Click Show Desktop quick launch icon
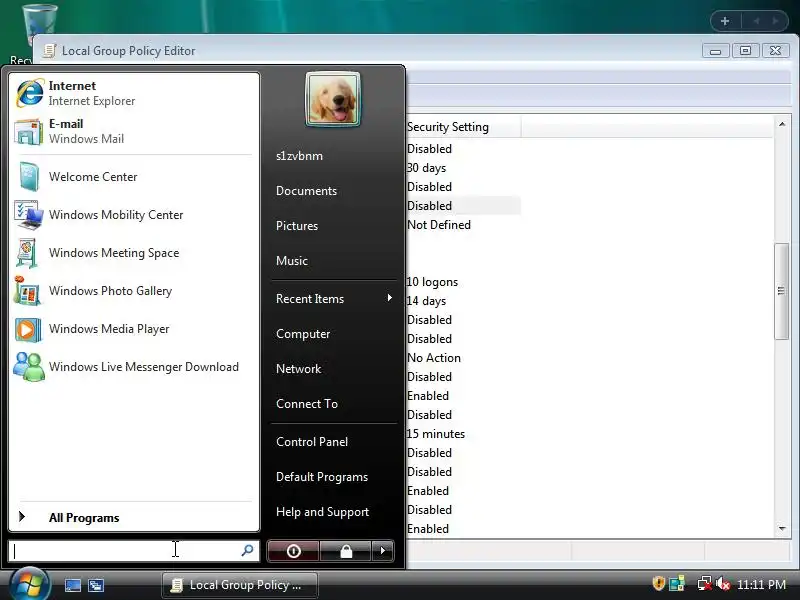Screen dimensions: 800x600 point(72,585)
